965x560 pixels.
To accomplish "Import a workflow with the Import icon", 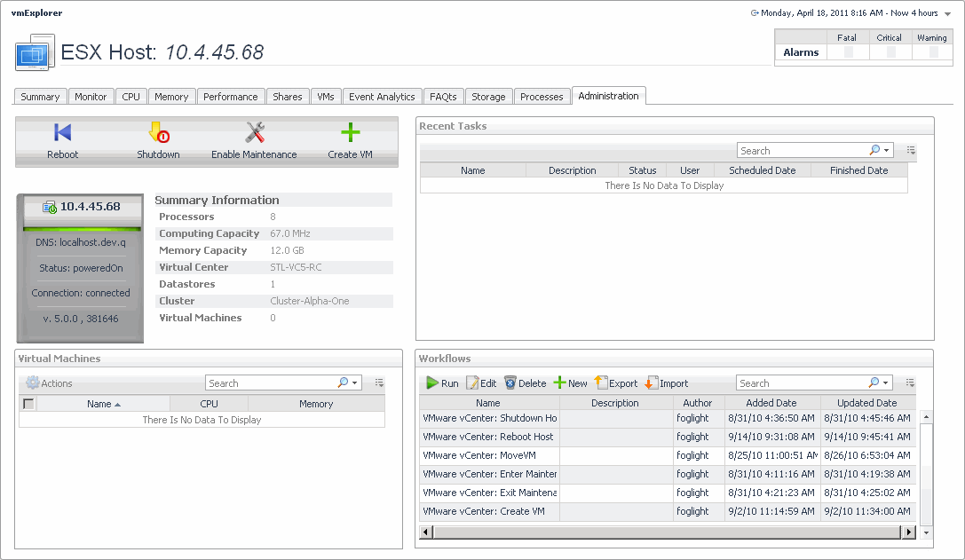I will click(652, 383).
